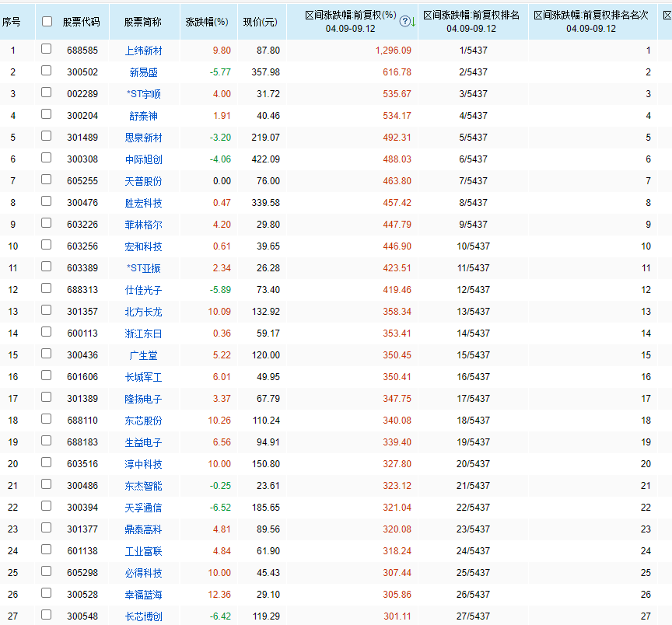Open the *ST亚振 link

point(144,268)
